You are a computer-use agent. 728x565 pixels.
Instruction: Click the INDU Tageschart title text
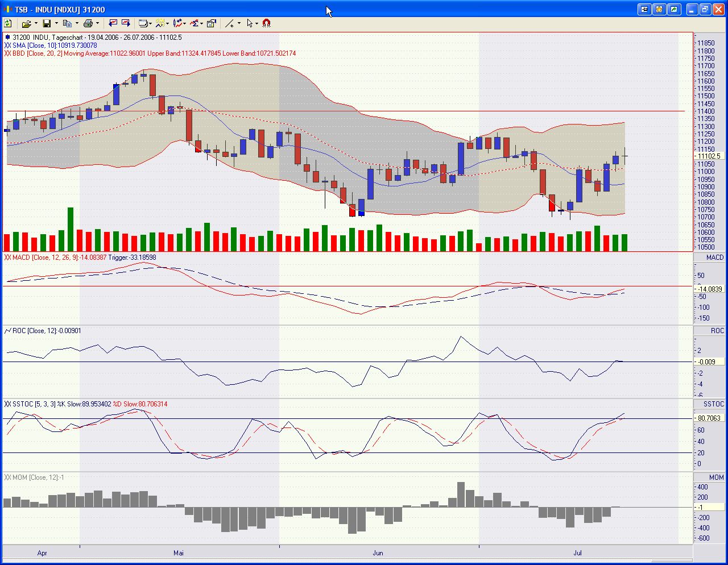click(57, 38)
